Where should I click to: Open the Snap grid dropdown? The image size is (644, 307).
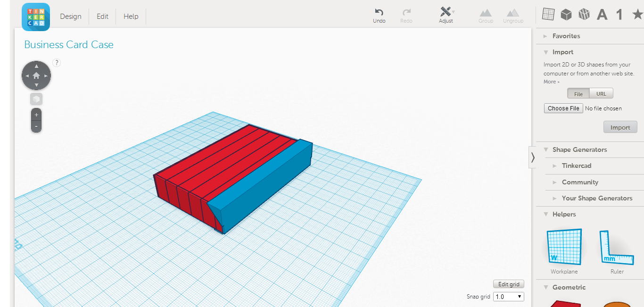point(509,297)
